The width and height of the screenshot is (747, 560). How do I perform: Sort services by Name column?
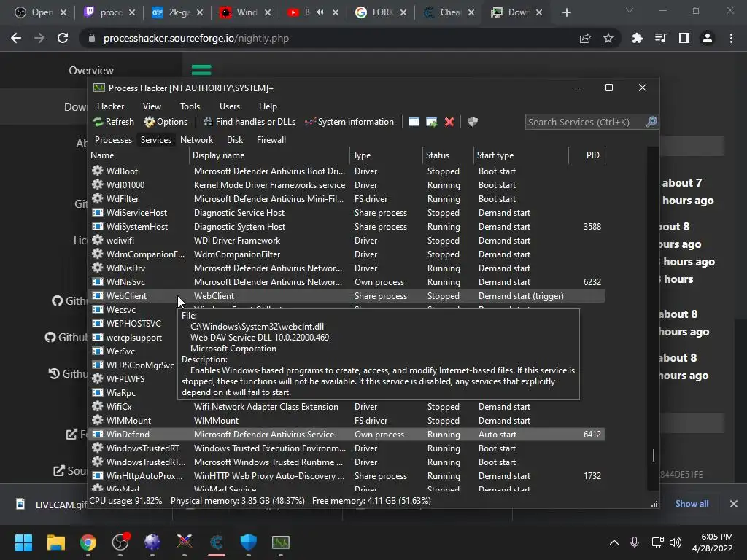138,155
